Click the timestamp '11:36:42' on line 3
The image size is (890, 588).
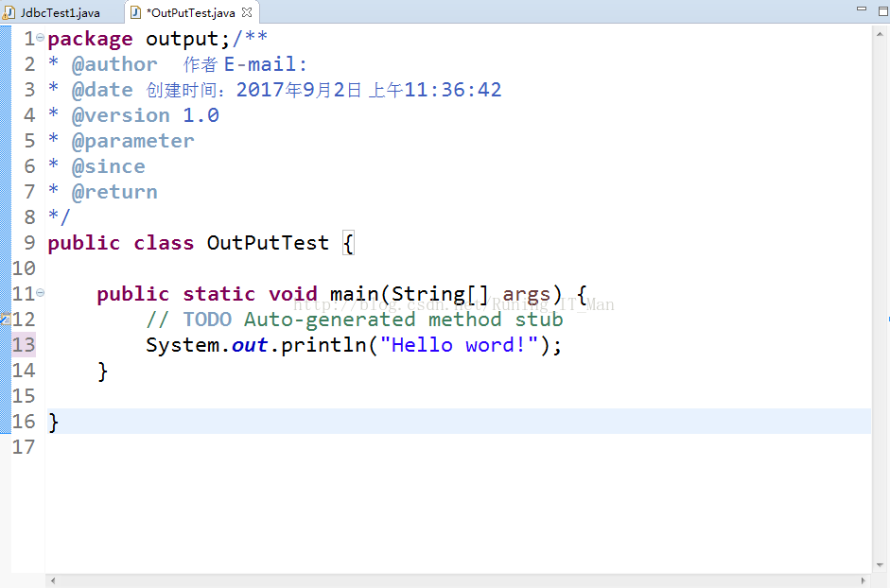[453, 90]
